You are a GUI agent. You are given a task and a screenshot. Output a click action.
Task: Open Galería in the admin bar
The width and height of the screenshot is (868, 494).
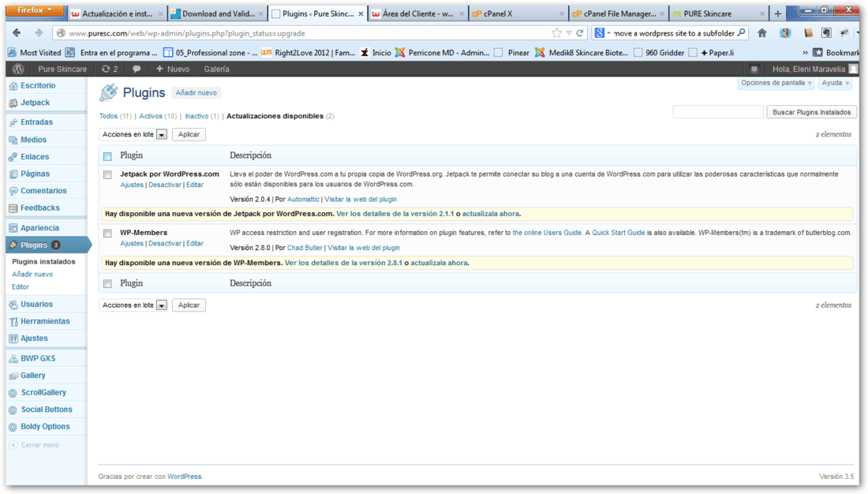click(x=216, y=69)
